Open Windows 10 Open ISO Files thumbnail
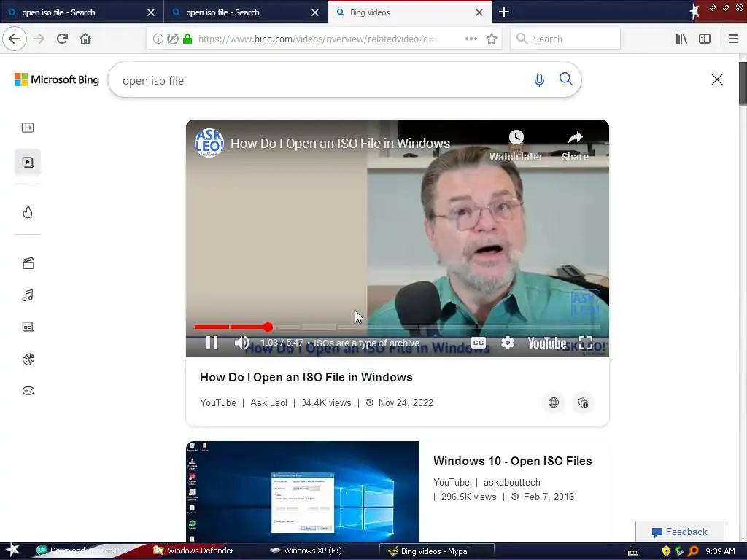Image resolution: width=747 pixels, height=560 pixels. point(303,492)
